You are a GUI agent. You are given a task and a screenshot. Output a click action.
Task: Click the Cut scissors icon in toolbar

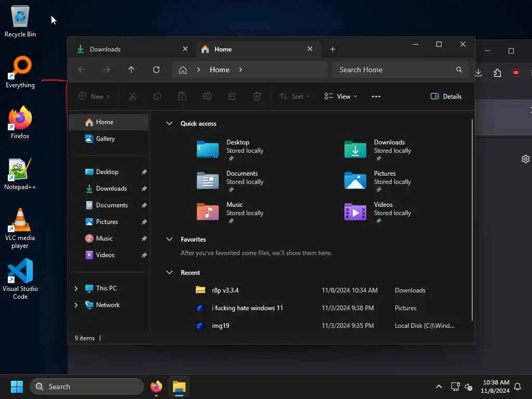132,96
